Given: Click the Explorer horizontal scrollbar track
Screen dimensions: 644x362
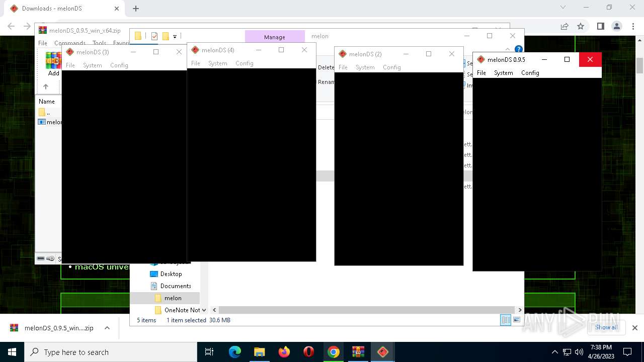Looking at the screenshot, I should coord(367,310).
